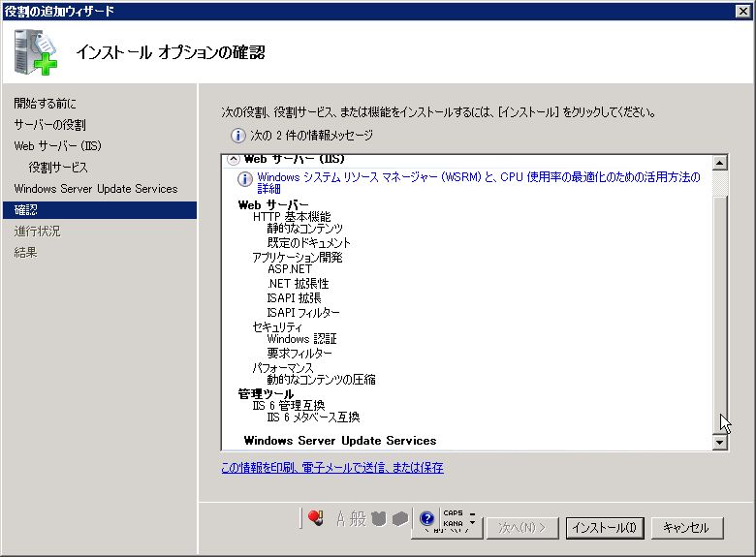Click the キャンセル button

point(687,528)
